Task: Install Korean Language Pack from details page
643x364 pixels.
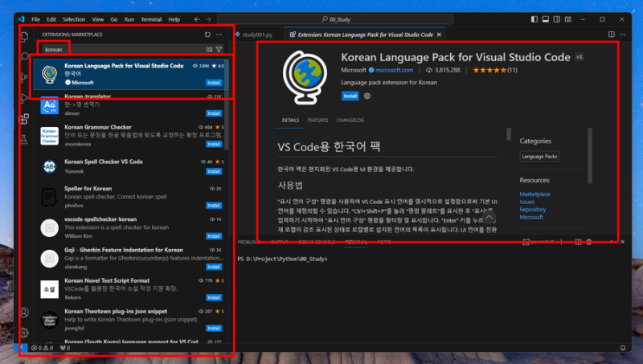Action: [x=350, y=96]
